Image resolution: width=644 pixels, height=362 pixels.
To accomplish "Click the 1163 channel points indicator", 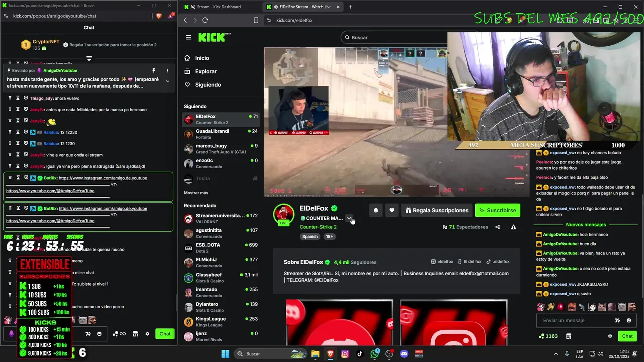I will pyautogui.click(x=548, y=336).
